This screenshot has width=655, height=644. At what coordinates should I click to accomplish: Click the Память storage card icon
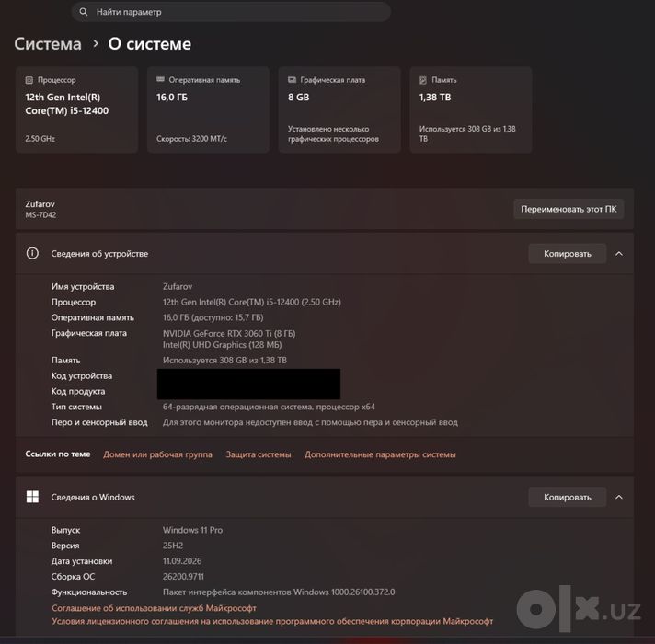[x=423, y=80]
